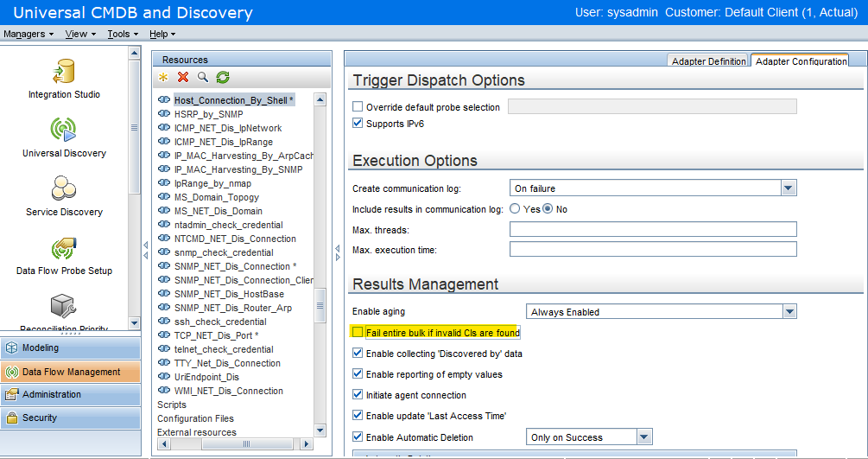This screenshot has width=868, height=459.
Task: Click adapter icon beside MS_Domain_Topogy
Action: [x=164, y=197]
